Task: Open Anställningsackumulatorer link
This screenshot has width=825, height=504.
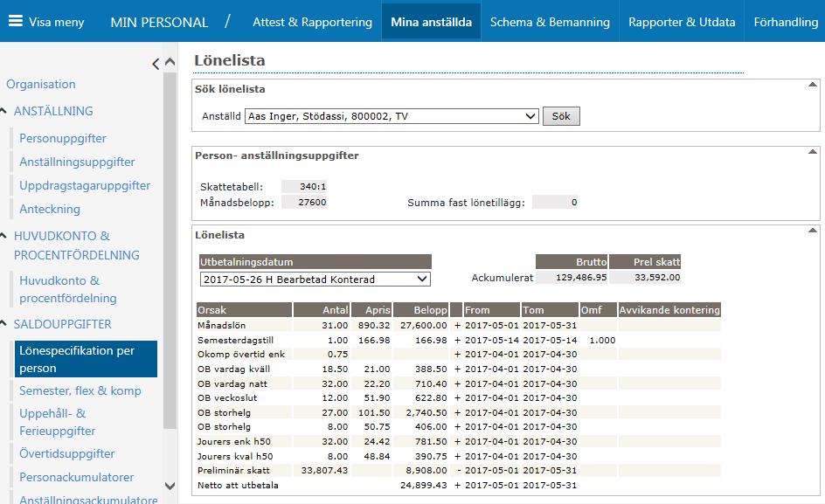Action: coord(88,499)
